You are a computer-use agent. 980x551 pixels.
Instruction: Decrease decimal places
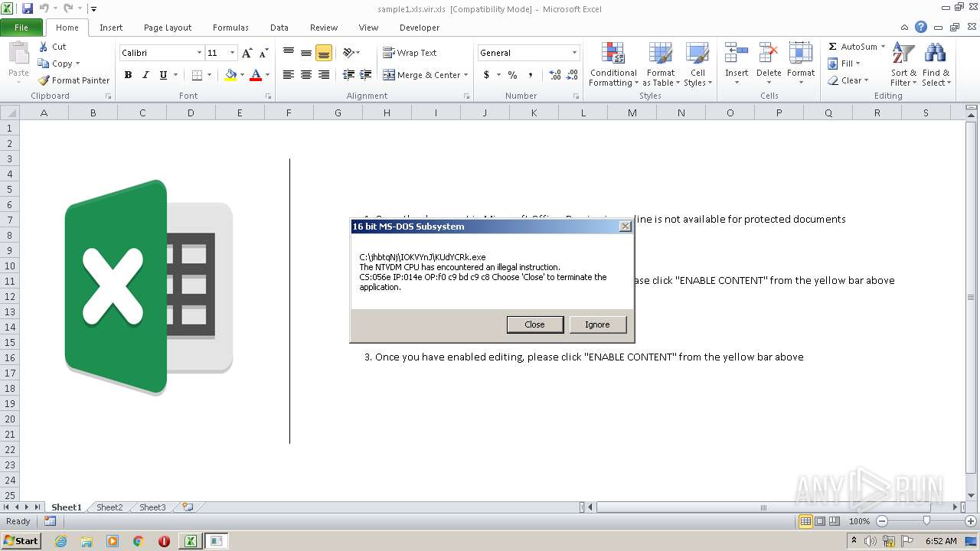tap(572, 75)
